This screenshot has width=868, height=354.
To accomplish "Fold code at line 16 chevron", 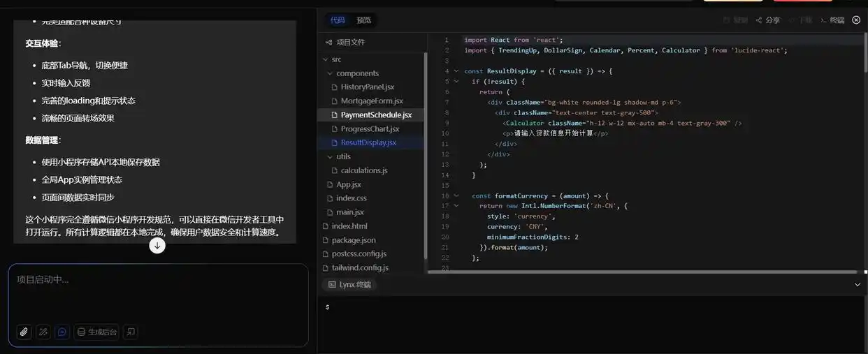I will click(456, 196).
